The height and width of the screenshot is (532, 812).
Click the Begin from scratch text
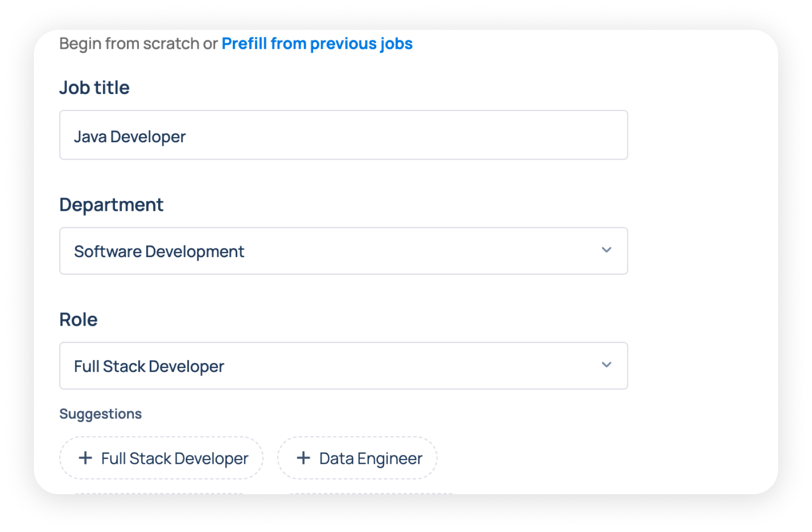129,44
